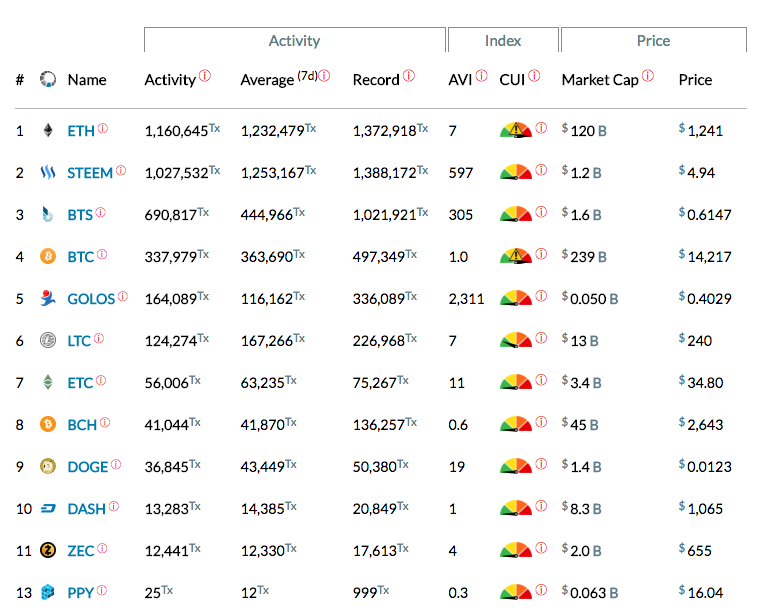Image resolution: width=762 pixels, height=613 pixels.
Task: Click the GOLOS coin logo icon
Action: click(x=48, y=298)
